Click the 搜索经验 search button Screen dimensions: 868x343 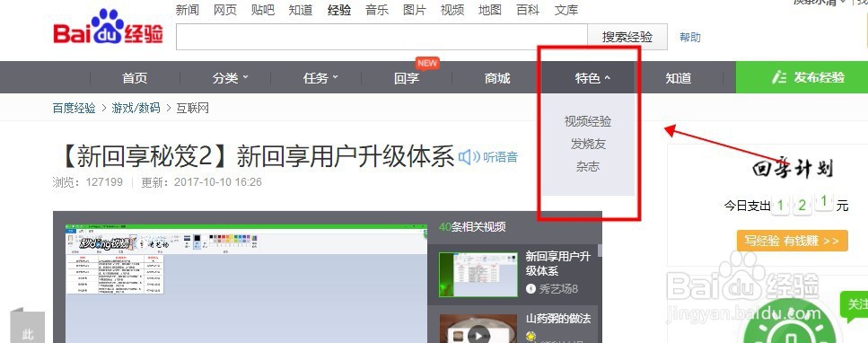pyautogui.click(x=627, y=37)
